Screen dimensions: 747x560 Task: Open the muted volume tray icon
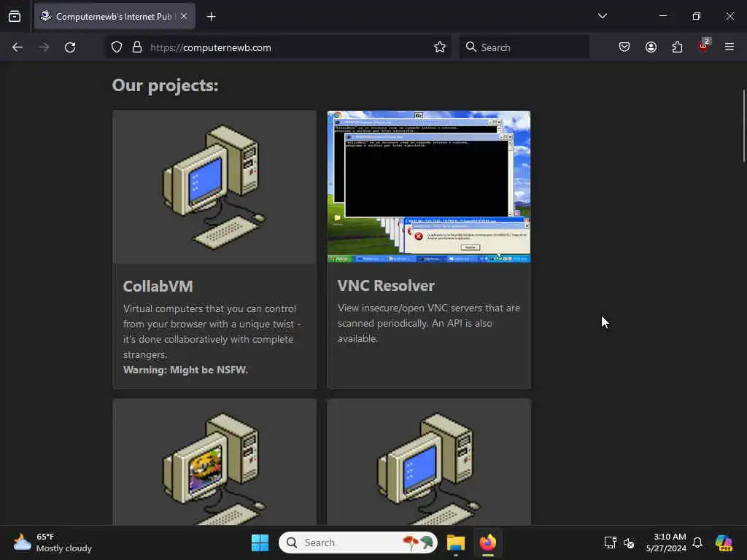[629, 542]
